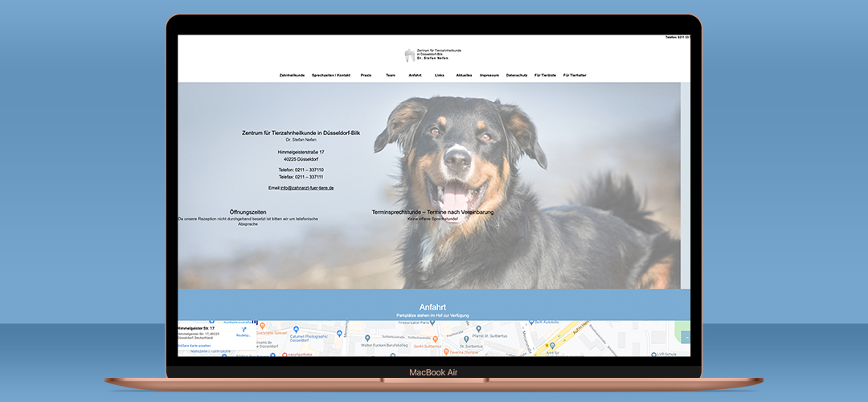
Task: Click the Taverna Olympia restaurant marker
Action: click(x=447, y=352)
